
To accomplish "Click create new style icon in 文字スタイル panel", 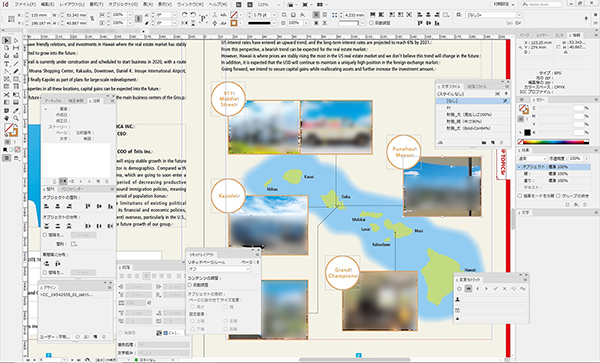I will pyautogui.click(x=493, y=143).
